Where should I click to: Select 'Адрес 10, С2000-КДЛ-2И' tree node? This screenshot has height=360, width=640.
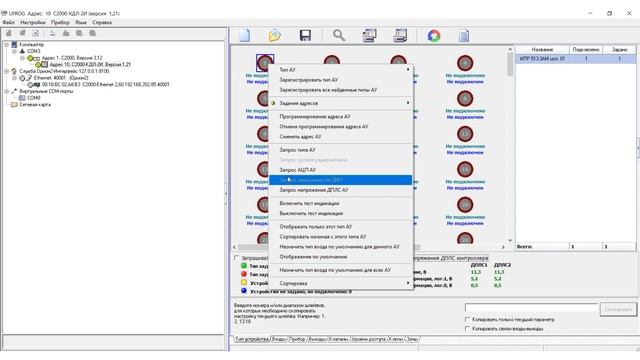[x=90, y=64]
